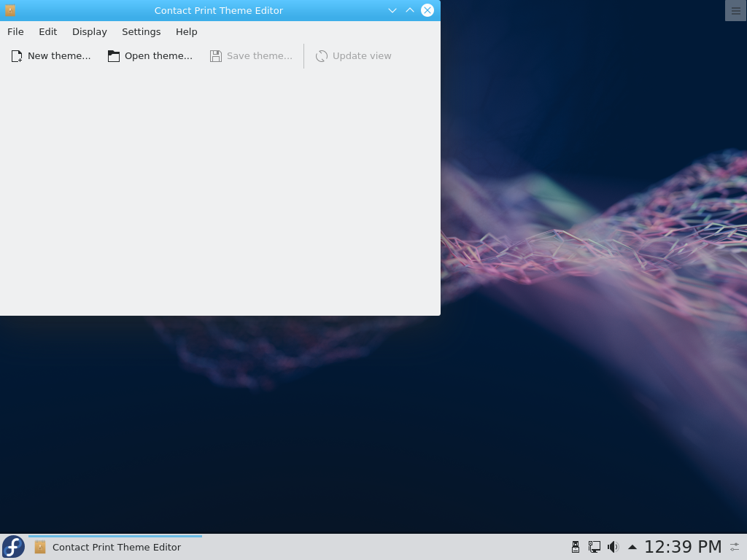Open the panel settings icon beside the clock

coord(735,547)
